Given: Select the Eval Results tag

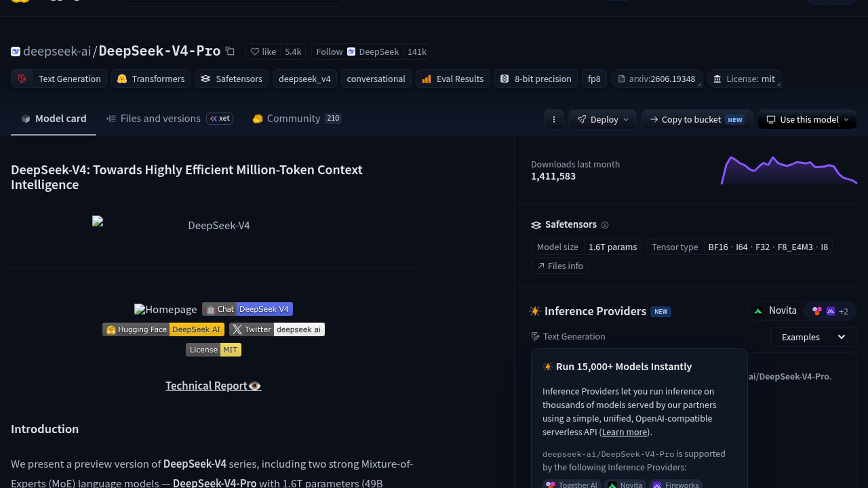Looking at the screenshot, I should coord(453,79).
